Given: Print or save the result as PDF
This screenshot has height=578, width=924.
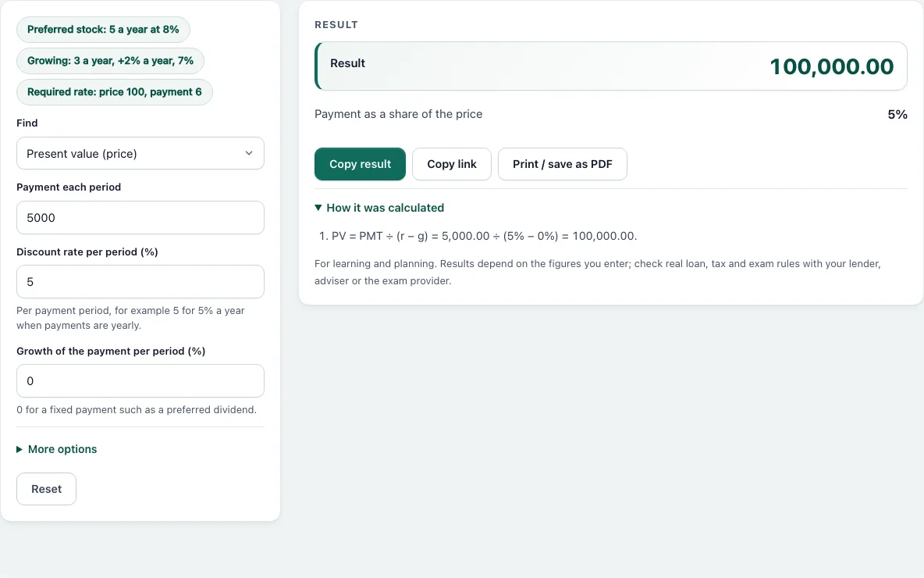Looking at the screenshot, I should (x=562, y=164).
